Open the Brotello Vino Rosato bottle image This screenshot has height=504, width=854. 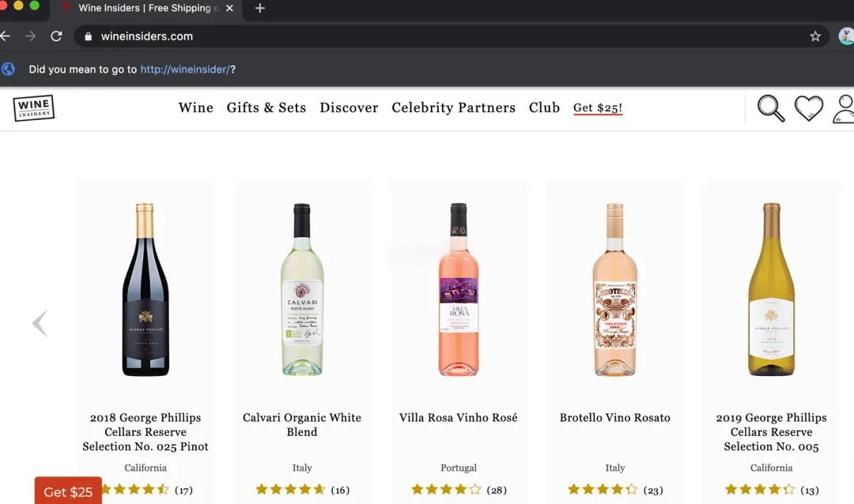pyautogui.click(x=615, y=290)
